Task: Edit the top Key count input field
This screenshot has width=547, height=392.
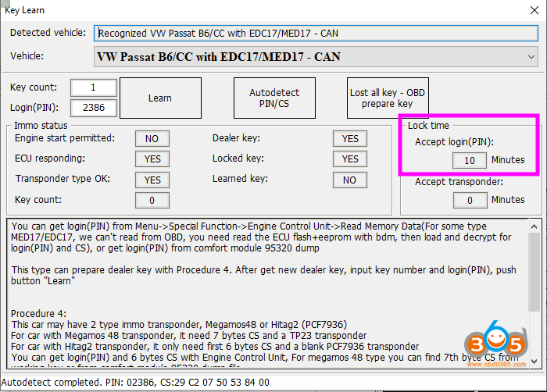Action: pos(94,87)
